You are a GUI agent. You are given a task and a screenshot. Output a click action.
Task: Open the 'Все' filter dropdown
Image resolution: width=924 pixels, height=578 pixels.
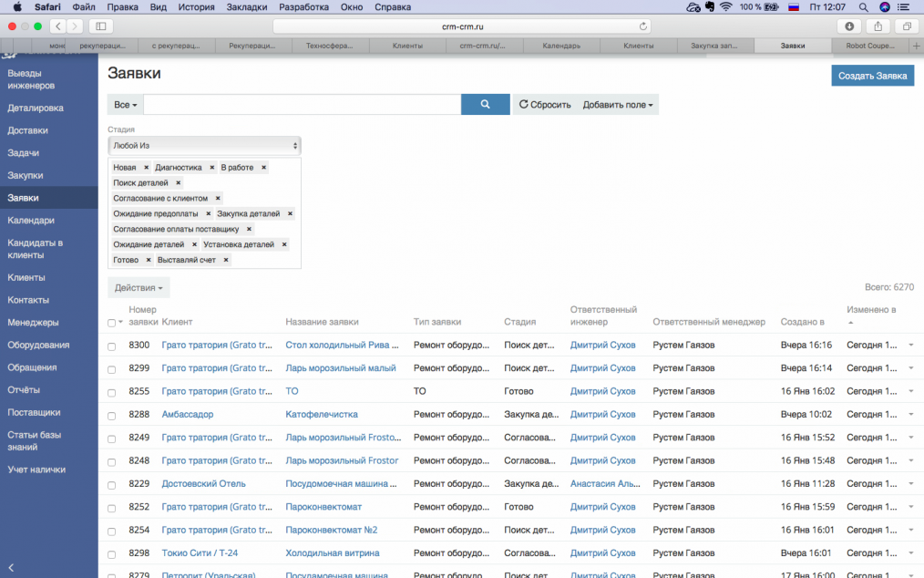(x=125, y=105)
